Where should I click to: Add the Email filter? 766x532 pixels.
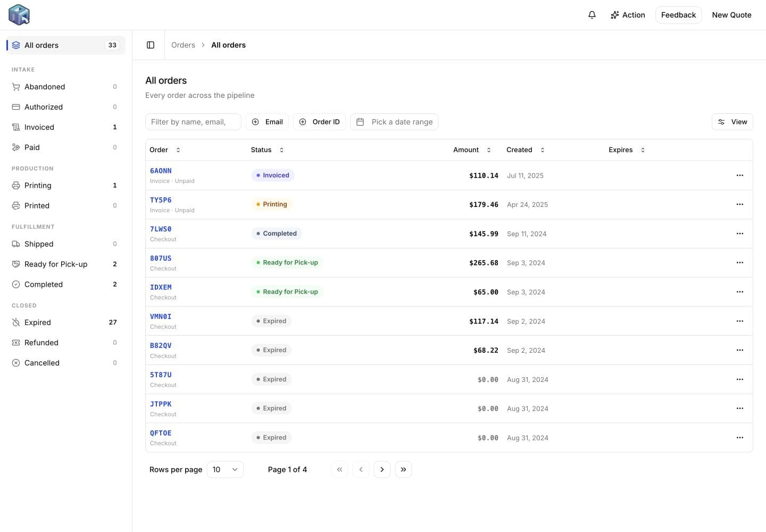(x=267, y=122)
